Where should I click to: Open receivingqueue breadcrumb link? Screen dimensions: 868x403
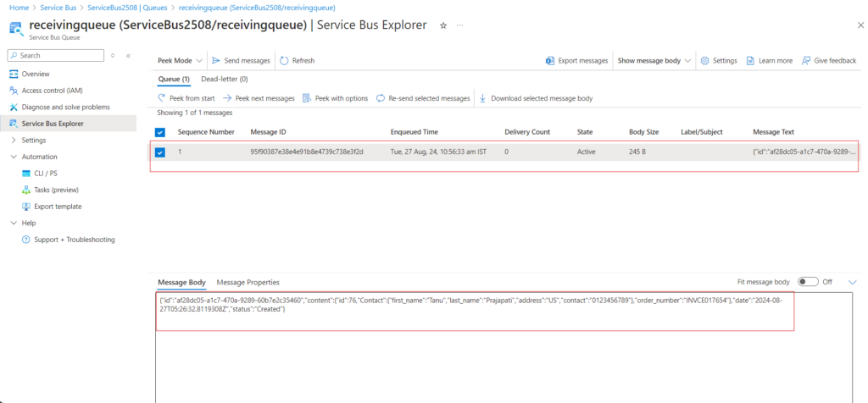click(x=257, y=8)
